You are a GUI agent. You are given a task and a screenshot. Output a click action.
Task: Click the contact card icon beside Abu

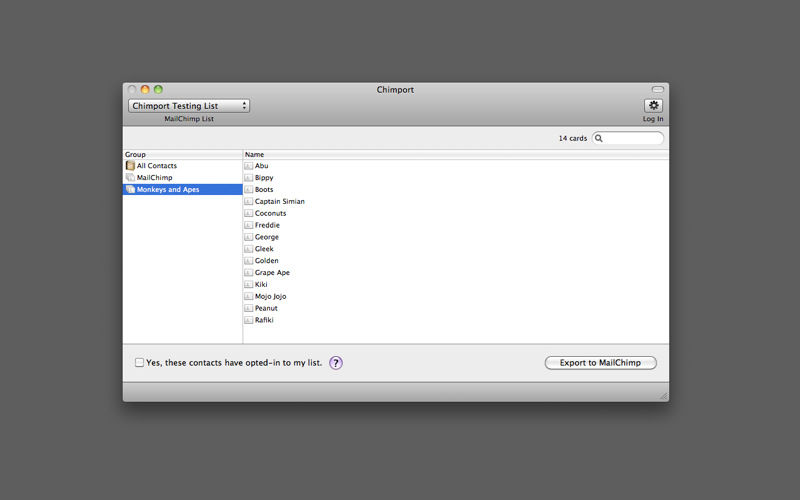pos(248,166)
